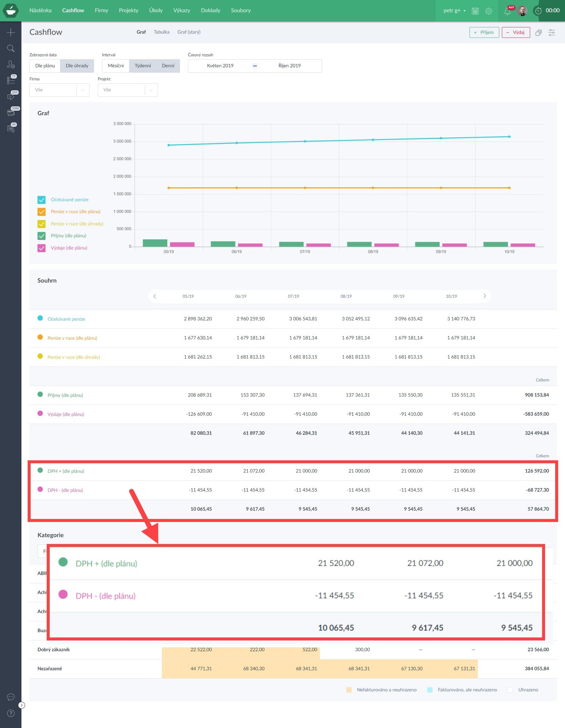Click the Výdaj button
The image size is (565, 728).
point(515,33)
